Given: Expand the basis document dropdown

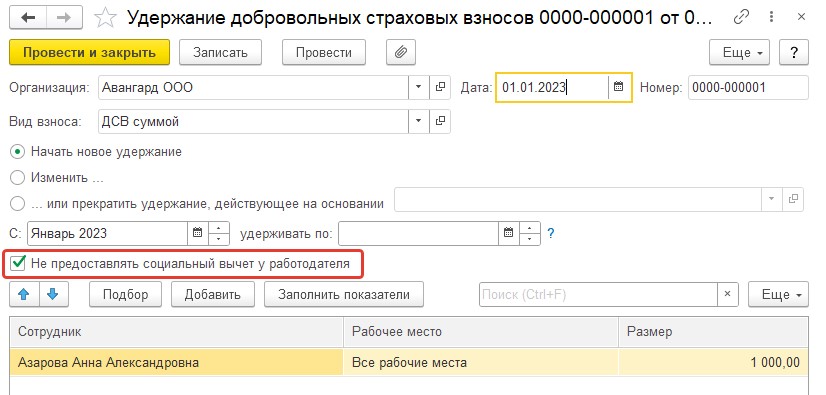Looking at the screenshot, I should (772, 199).
